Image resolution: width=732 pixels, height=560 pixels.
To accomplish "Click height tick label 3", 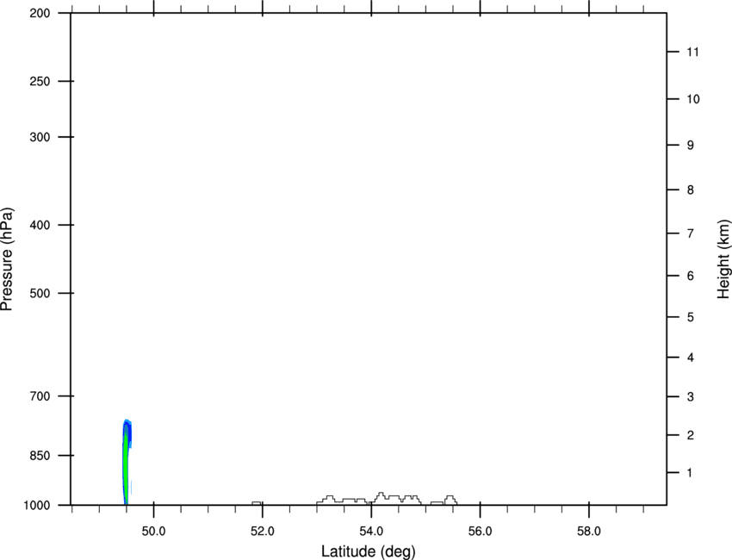I will click(691, 396).
